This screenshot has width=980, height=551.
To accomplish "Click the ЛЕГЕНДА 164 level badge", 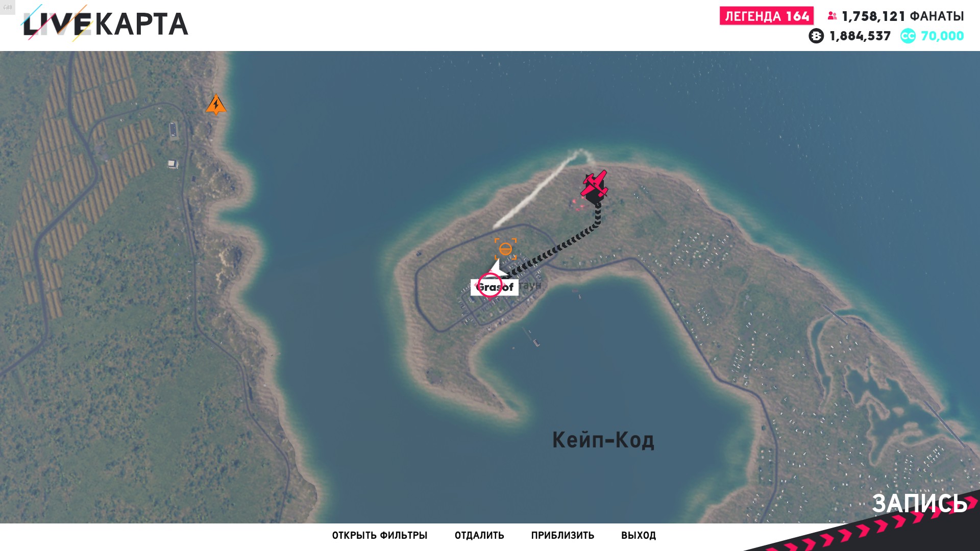I will [x=767, y=16].
